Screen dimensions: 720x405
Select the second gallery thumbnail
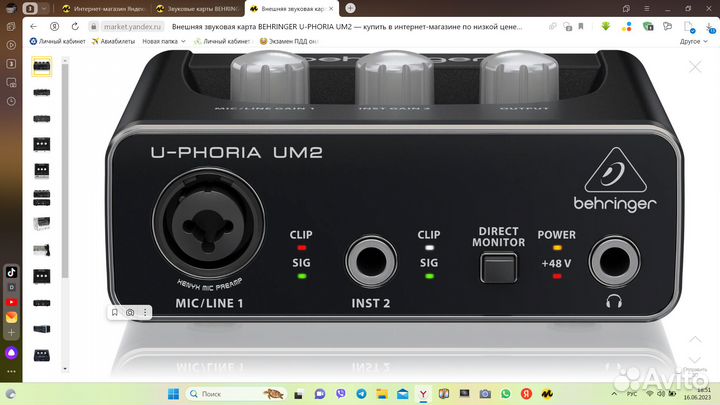coord(42,92)
